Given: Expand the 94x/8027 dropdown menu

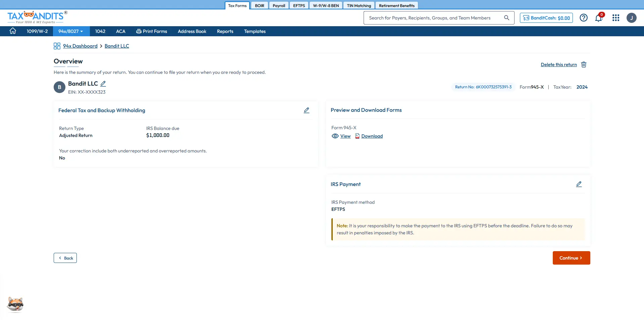Looking at the screenshot, I should 71,31.
